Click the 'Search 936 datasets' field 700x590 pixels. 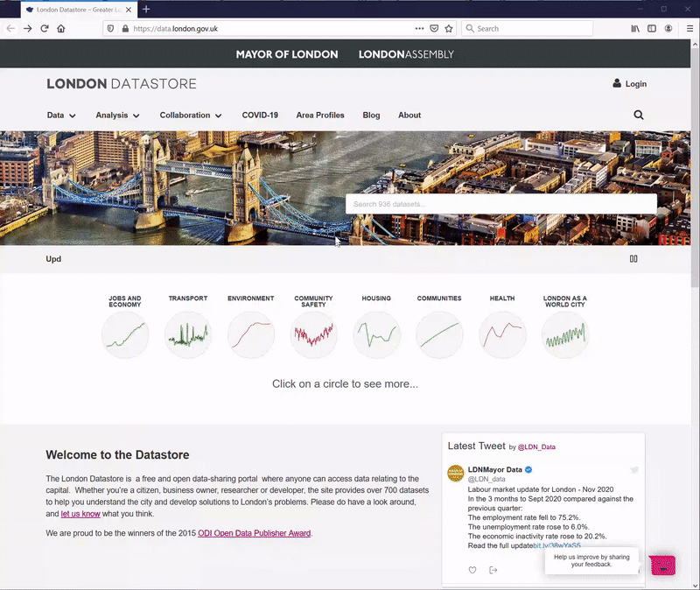coord(500,204)
